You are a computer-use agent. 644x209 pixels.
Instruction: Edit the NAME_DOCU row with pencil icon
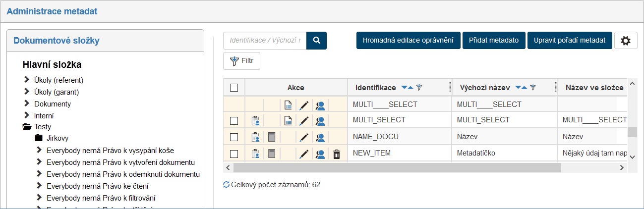304,138
